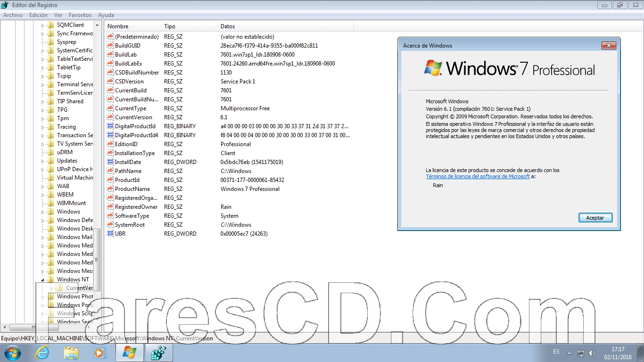Screen dimensions: 644x362
Task: Click the RegisteredOwner string value icon
Action: [110, 207]
